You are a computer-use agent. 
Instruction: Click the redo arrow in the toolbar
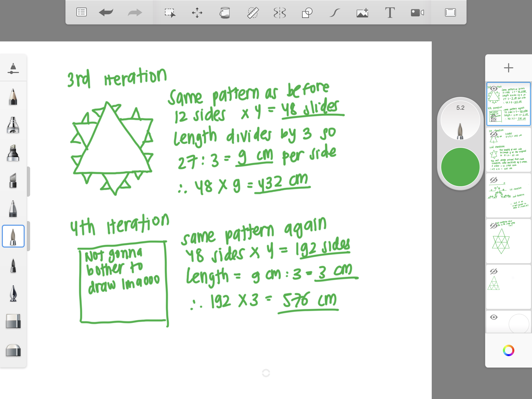(x=135, y=12)
